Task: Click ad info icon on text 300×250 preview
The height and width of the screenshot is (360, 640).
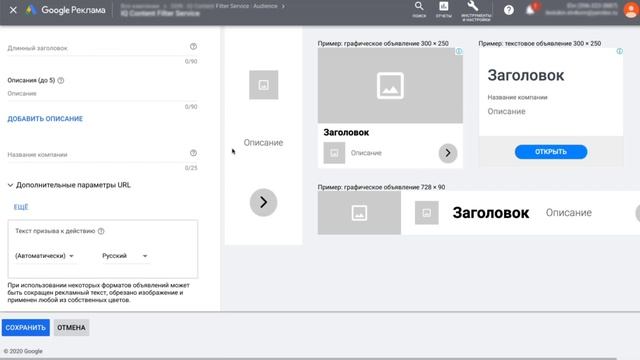Action: [x=620, y=51]
